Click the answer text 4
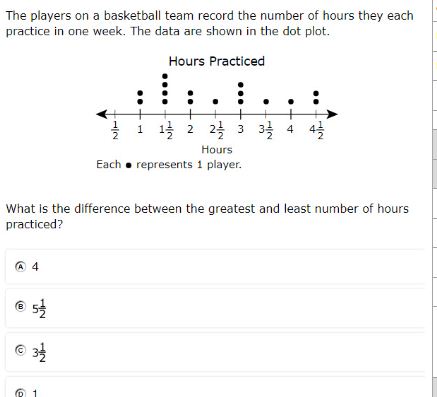Viewport: 437px width, 397px height. pos(35,267)
